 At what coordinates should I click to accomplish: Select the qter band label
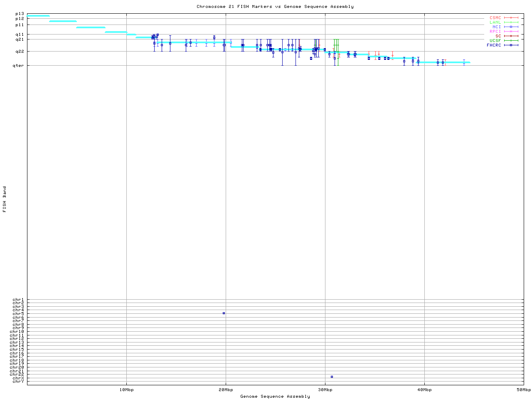[19, 66]
